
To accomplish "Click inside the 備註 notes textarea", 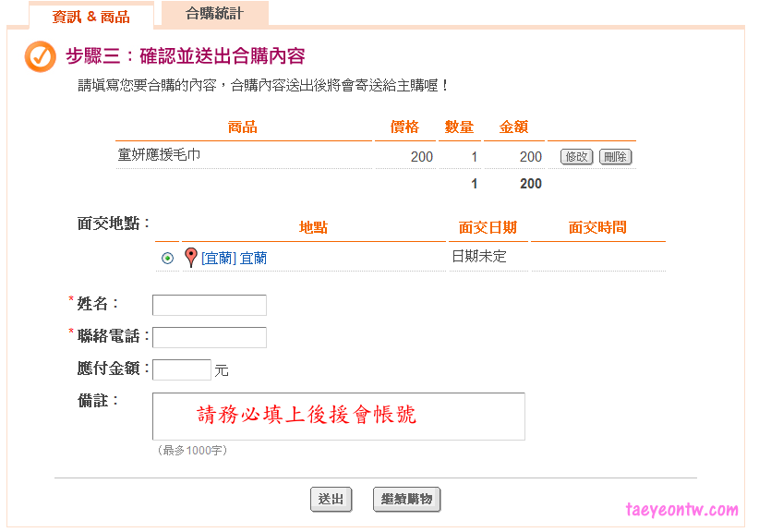I will click(338, 417).
